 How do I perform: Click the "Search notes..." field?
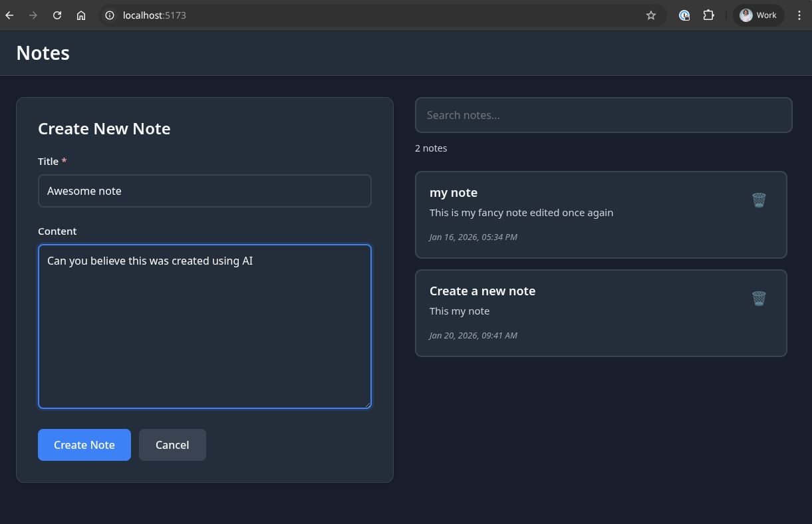pos(604,114)
